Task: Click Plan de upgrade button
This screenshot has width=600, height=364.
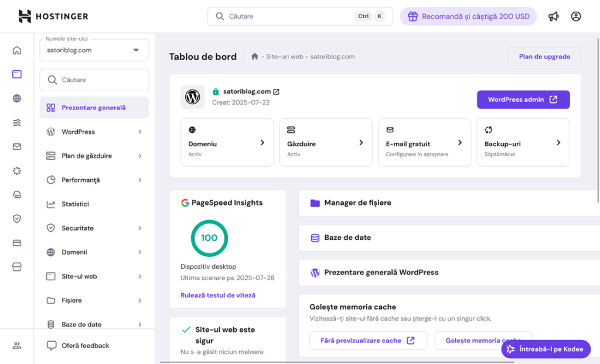Action: tap(544, 57)
